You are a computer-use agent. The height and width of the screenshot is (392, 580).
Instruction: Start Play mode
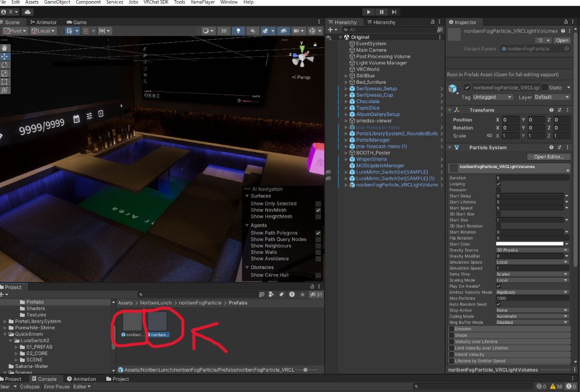(x=368, y=12)
